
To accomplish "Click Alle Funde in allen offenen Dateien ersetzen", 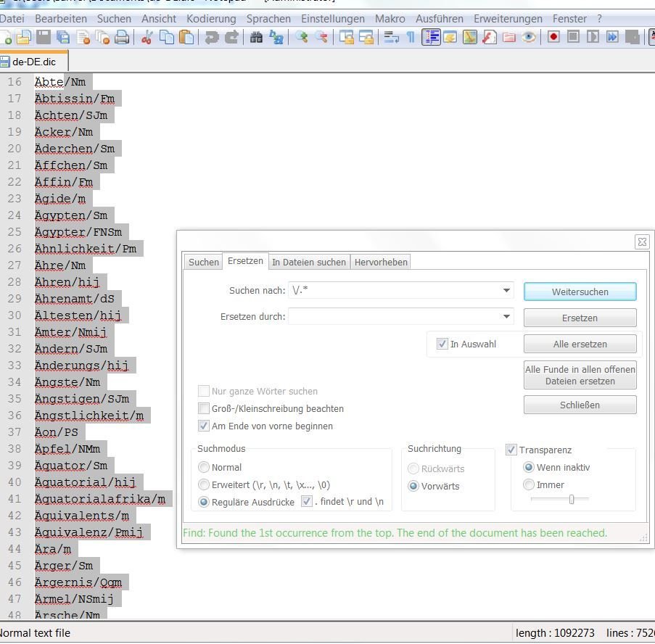I will tap(580, 375).
